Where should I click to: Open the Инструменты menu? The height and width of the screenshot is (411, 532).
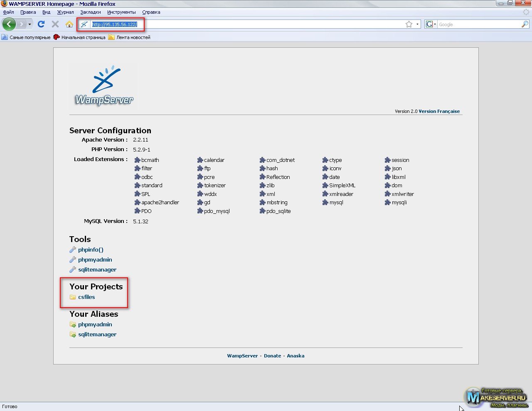tap(121, 12)
